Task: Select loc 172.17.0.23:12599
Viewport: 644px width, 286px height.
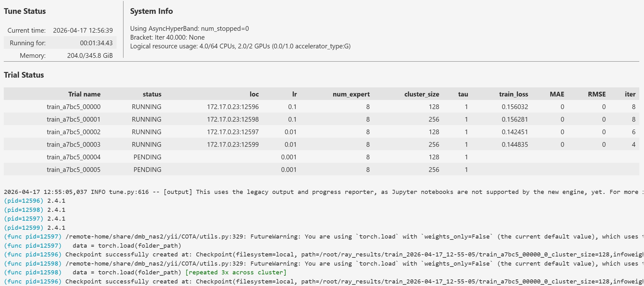Action: [233, 145]
